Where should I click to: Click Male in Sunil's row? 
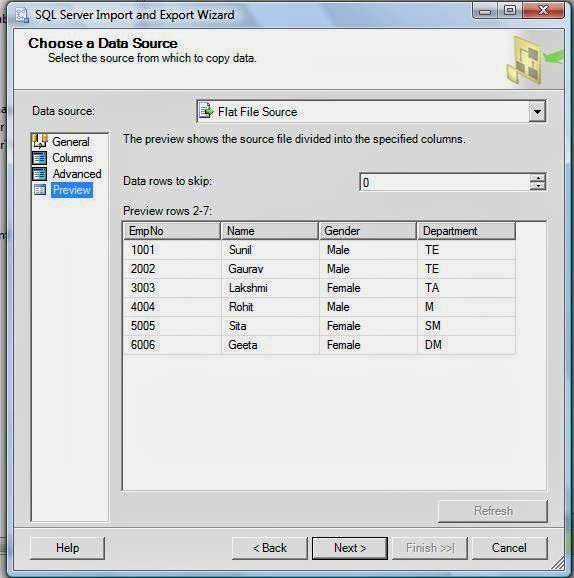(x=338, y=250)
